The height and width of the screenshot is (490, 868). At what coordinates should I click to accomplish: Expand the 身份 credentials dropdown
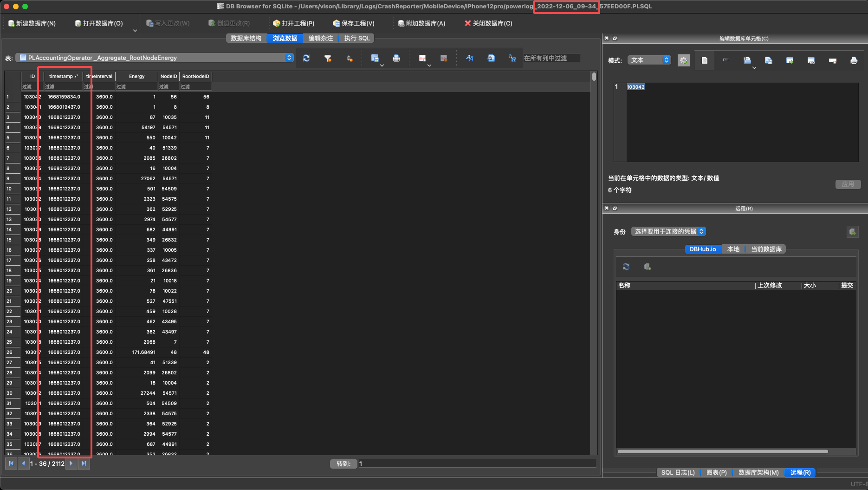coord(668,231)
